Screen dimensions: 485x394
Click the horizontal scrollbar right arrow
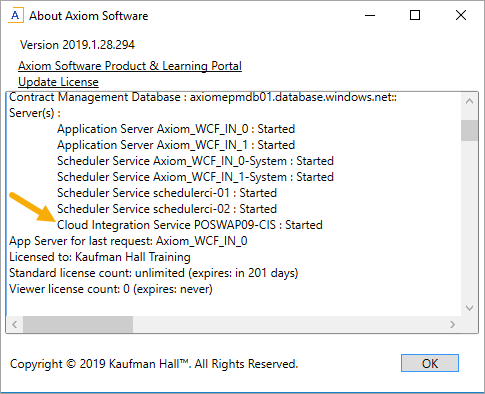pos(452,324)
